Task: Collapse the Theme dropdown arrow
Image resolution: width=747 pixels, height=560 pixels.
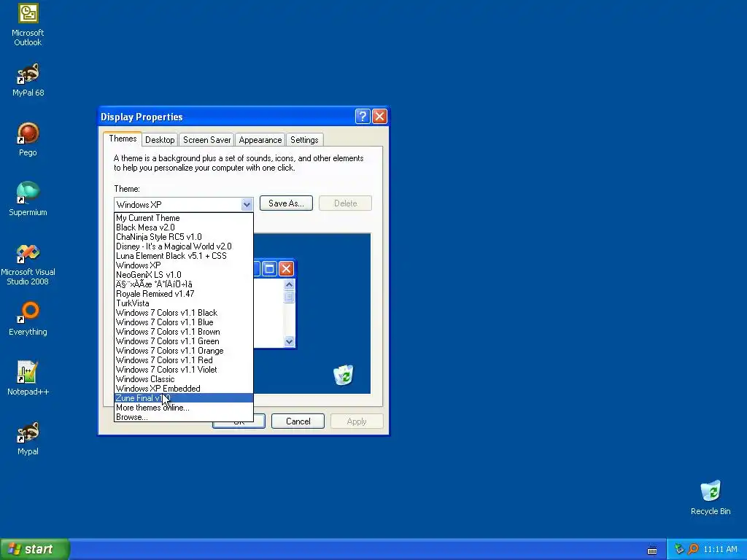Action: click(x=247, y=204)
